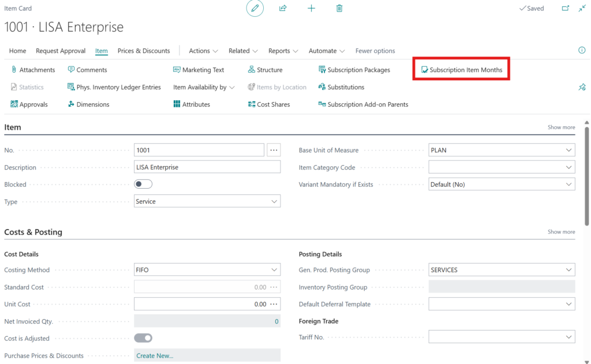Click the trash delete icon
The image size is (591, 364).
coord(339,9)
